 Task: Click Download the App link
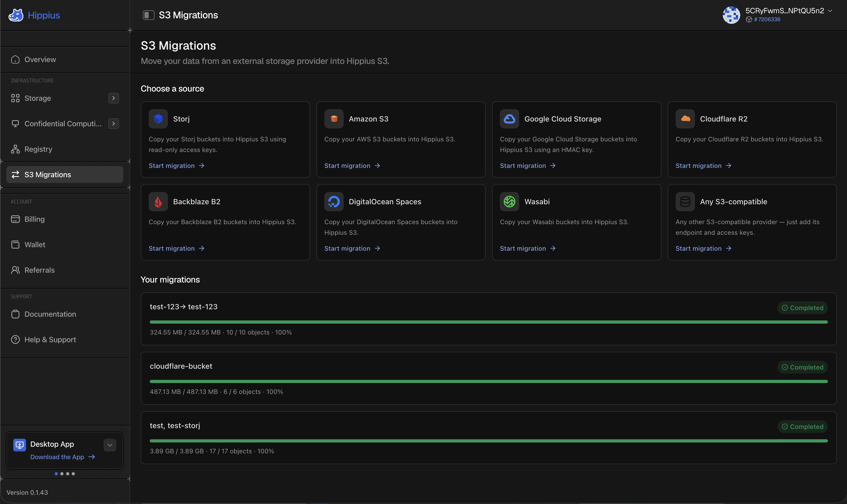point(63,457)
